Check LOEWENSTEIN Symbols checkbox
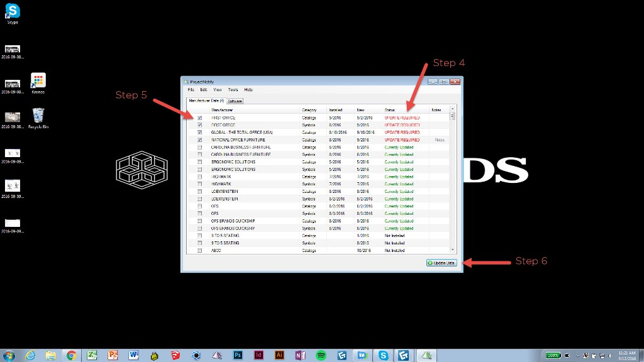Viewport: 644px width, 362px height. 199,199
